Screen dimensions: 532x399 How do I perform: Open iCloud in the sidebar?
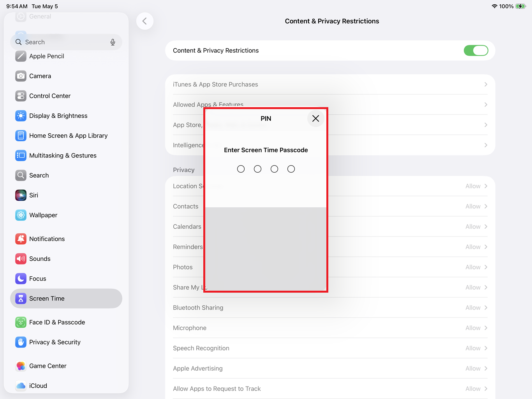66,386
